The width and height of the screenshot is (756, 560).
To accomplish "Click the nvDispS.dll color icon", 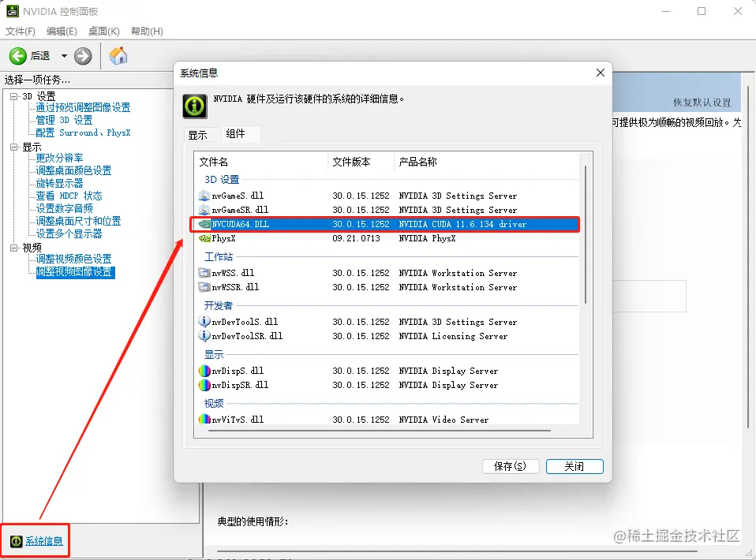I will [204, 371].
